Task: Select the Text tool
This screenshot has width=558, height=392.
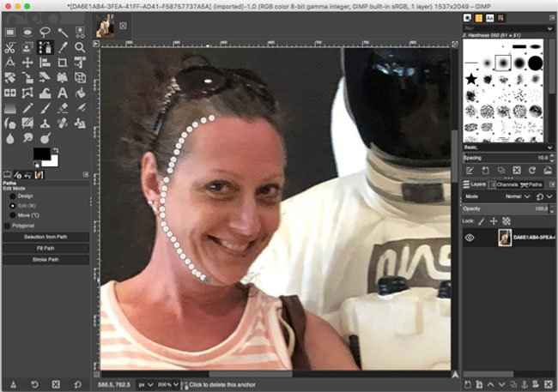Action: coord(64,92)
